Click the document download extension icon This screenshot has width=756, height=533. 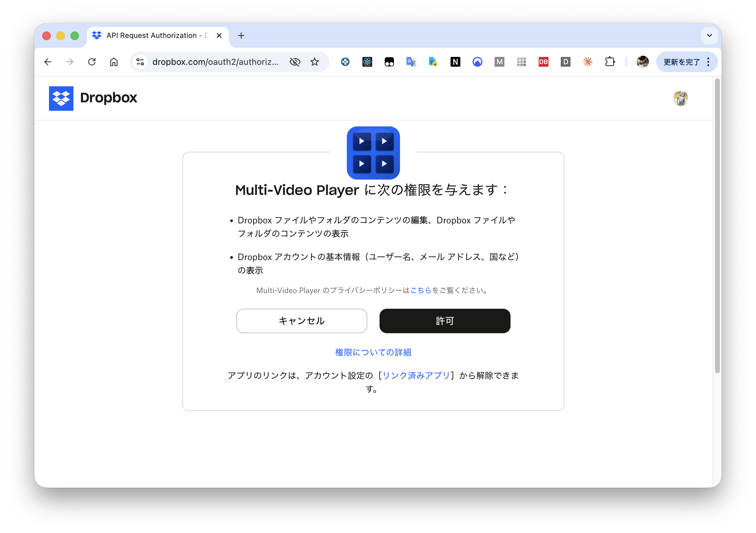click(433, 61)
